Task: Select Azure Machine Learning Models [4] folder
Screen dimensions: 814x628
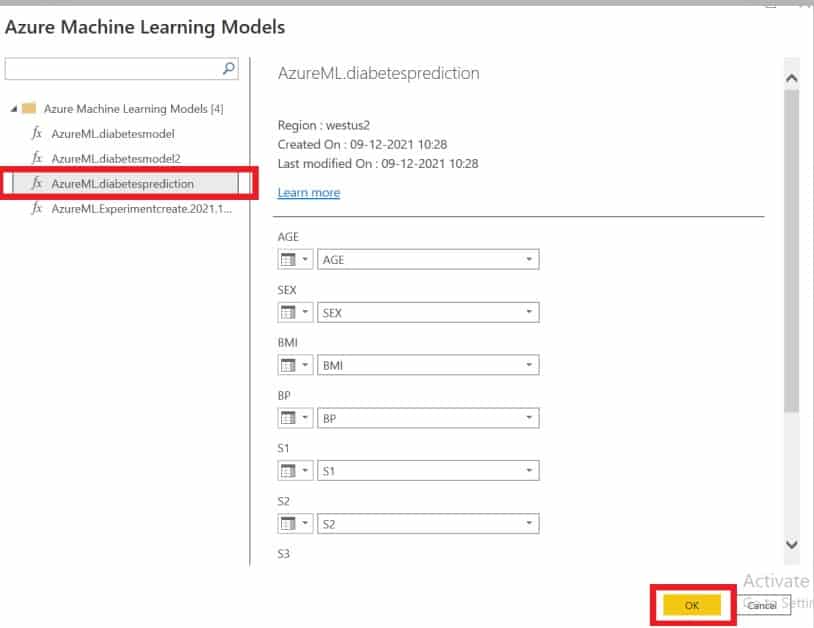Action: (134, 108)
